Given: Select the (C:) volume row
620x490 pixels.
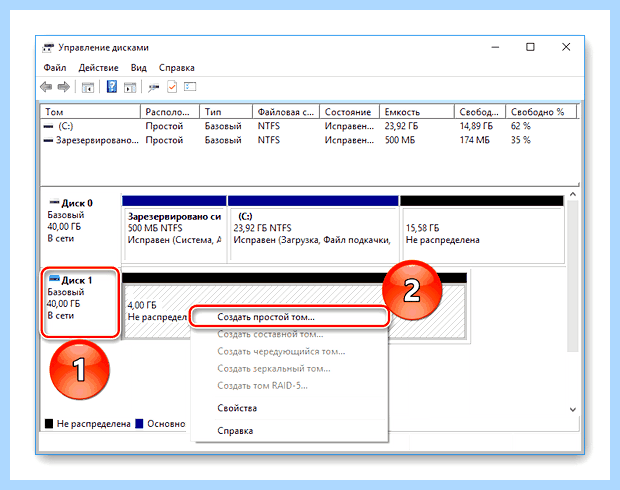Looking at the screenshot, I should click(310, 126).
